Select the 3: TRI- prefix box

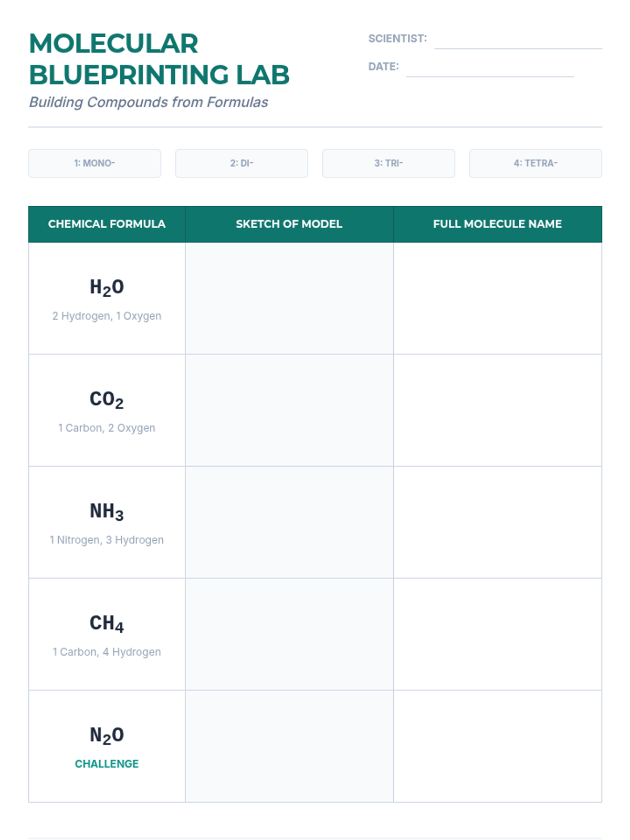point(388,163)
